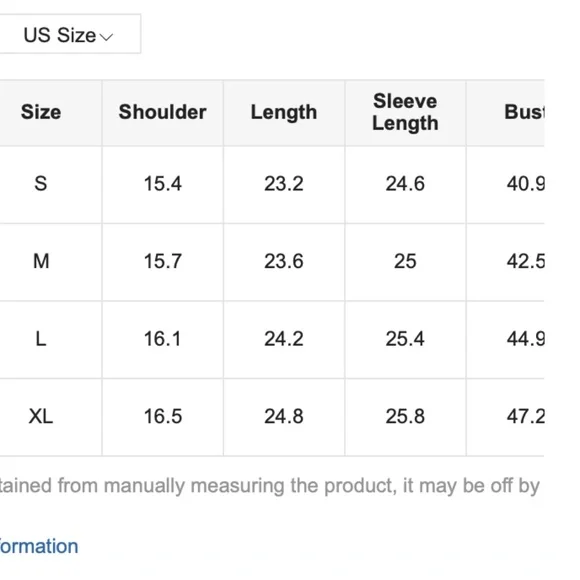Click the Sleeve Length column header
580x580 pixels.
(x=405, y=112)
